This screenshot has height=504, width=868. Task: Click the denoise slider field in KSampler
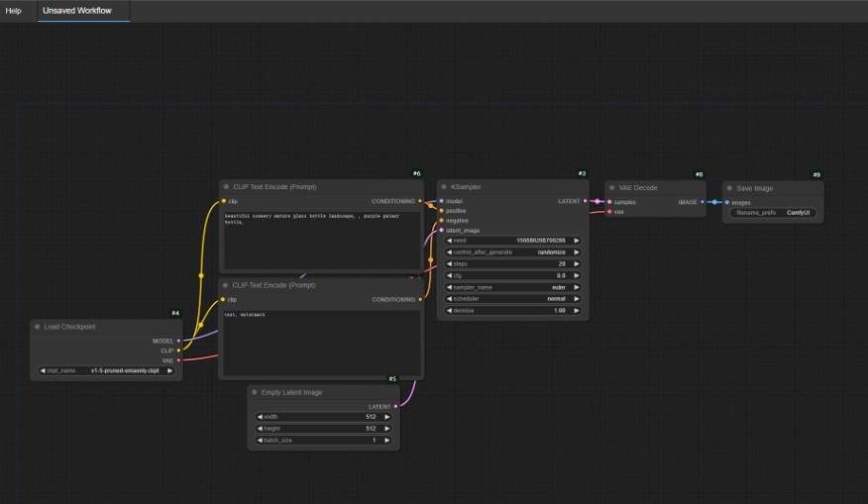click(x=512, y=311)
